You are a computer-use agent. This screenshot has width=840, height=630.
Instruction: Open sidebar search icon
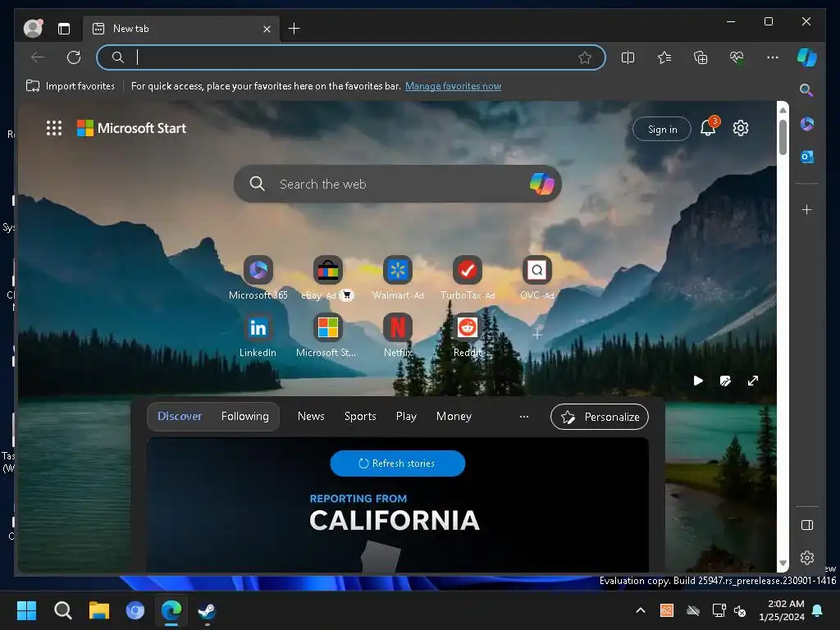pos(806,90)
